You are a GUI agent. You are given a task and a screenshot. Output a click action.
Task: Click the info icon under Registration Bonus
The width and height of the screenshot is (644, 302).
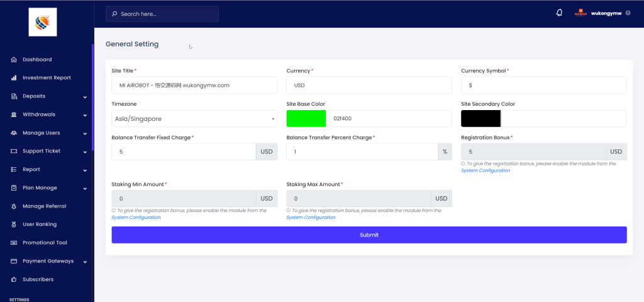[463, 164]
